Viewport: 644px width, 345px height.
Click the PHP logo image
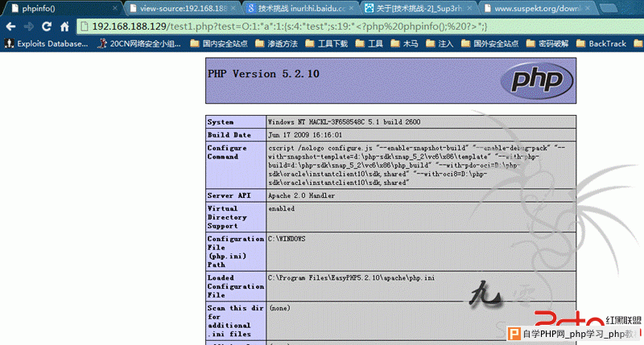tap(536, 80)
